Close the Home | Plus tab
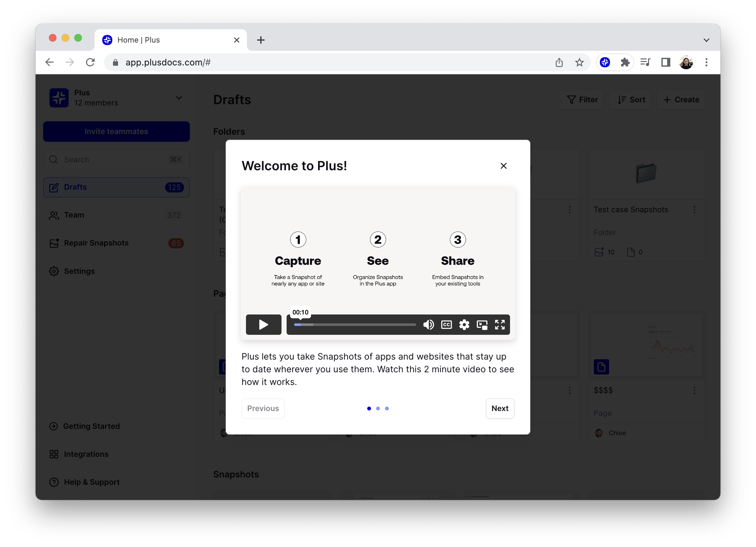756x547 pixels. (x=237, y=40)
